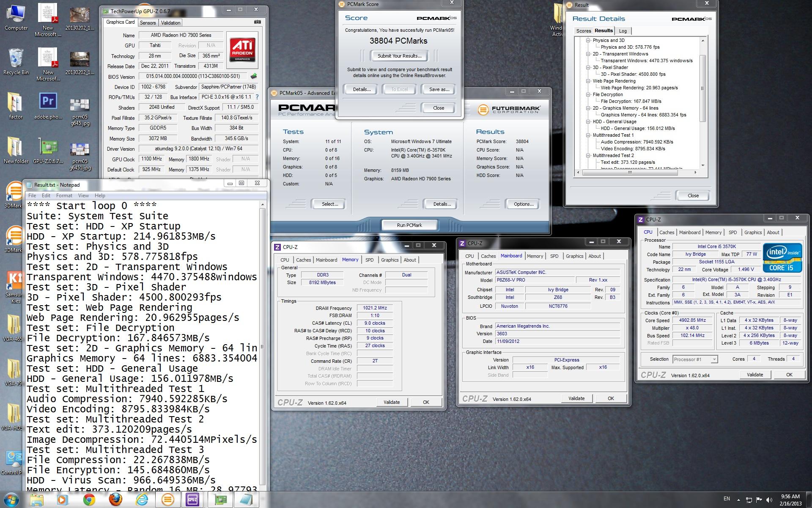Click Close in the Result Details window
Screen dimensions: 812x508
click(693, 196)
